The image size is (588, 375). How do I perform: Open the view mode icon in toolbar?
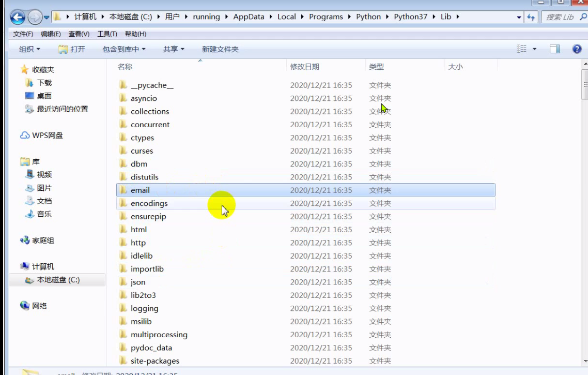(x=522, y=49)
